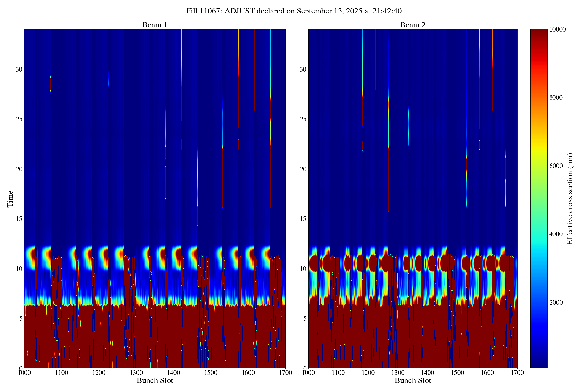
Task: Click Beam 1 x-axis tick 1300
Action: [x=136, y=373]
